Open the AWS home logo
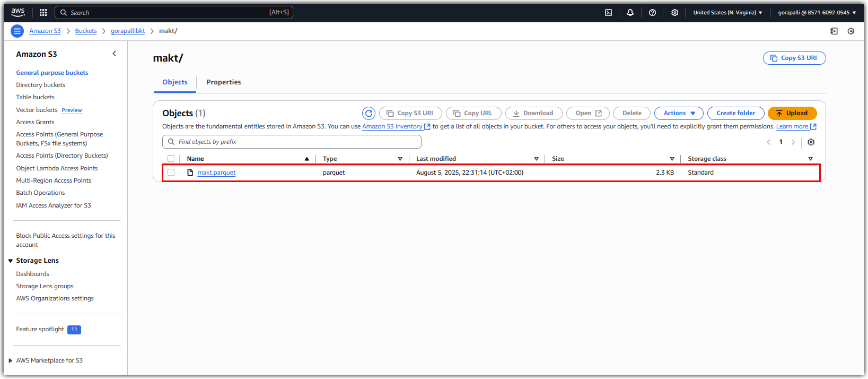 click(18, 12)
